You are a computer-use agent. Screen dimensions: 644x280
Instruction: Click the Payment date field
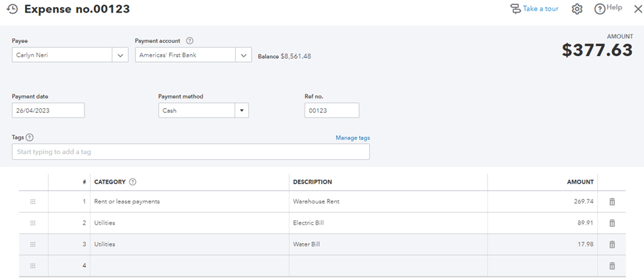click(x=48, y=111)
